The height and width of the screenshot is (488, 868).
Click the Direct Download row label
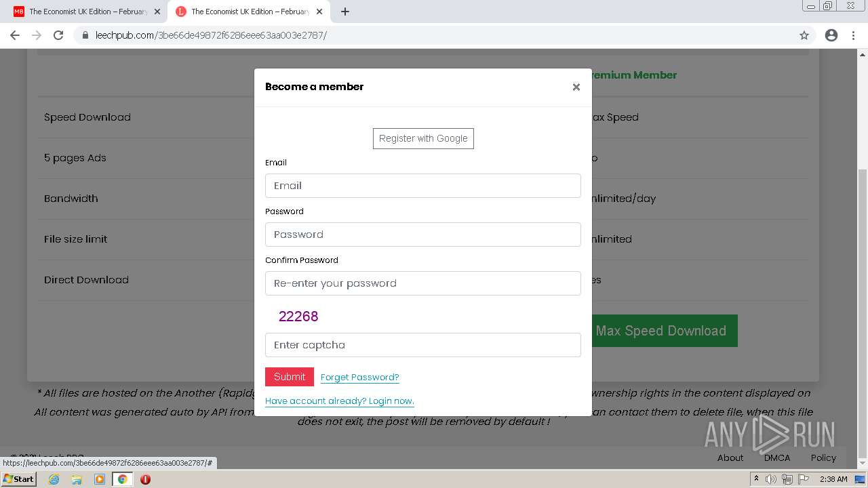86,280
